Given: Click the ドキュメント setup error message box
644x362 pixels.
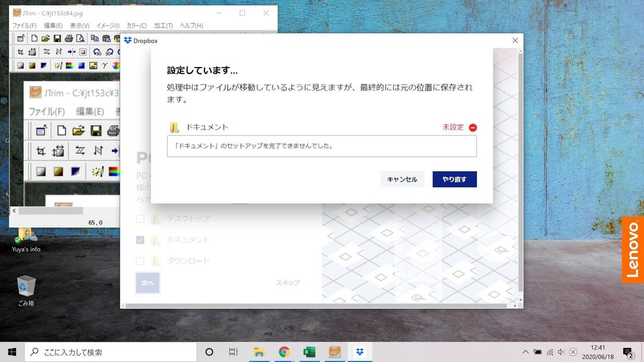Looking at the screenshot, I should (x=322, y=146).
